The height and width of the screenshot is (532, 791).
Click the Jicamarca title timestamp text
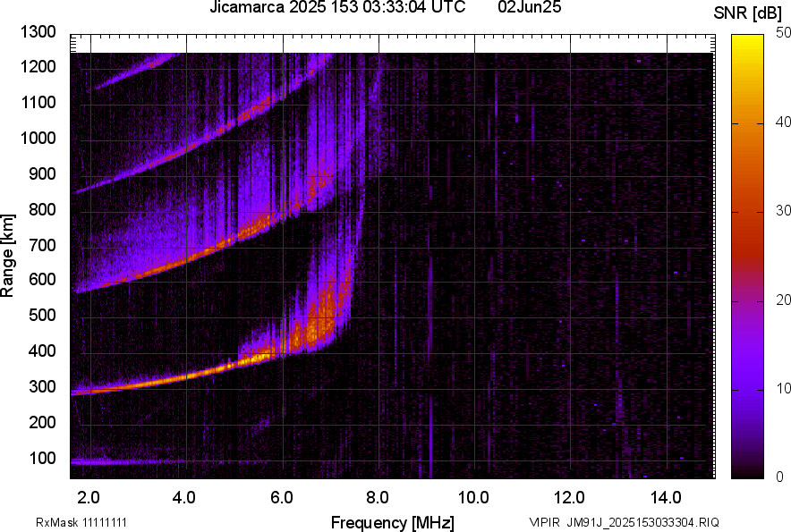(x=337, y=7)
